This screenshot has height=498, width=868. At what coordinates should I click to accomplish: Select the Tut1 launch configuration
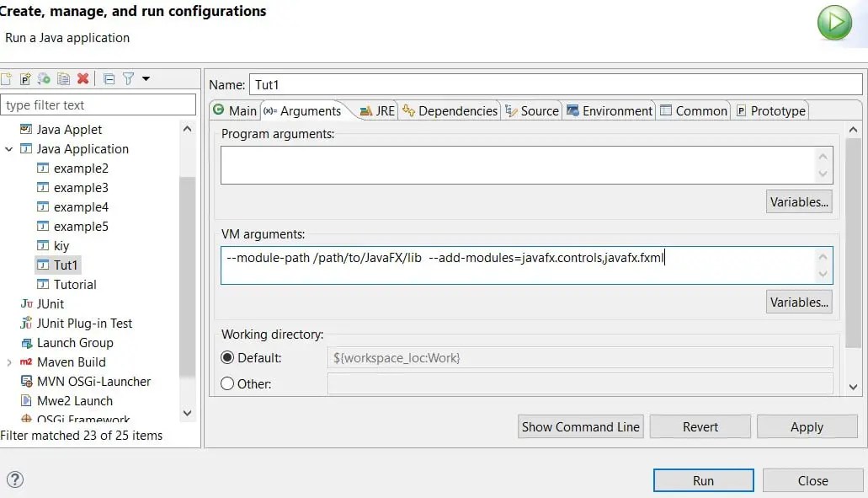(58, 265)
